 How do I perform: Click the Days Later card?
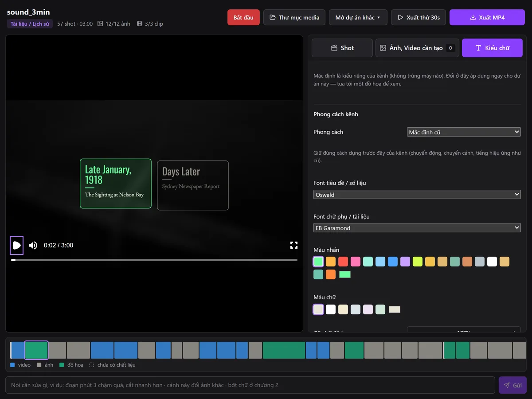(x=193, y=185)
